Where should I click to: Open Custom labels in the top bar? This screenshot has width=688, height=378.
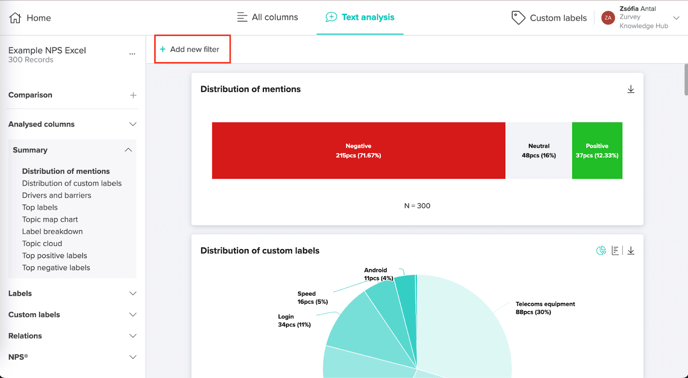(x=549, y=18)
